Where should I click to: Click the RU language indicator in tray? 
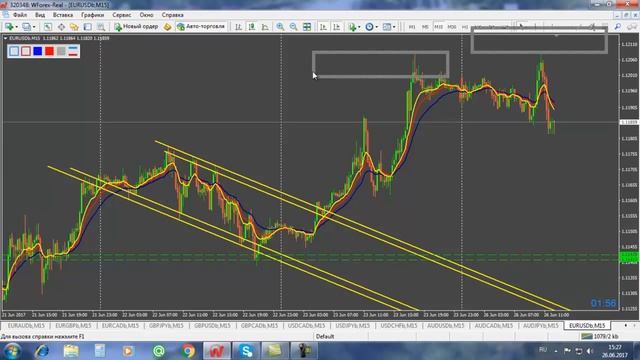pos(543,350)
